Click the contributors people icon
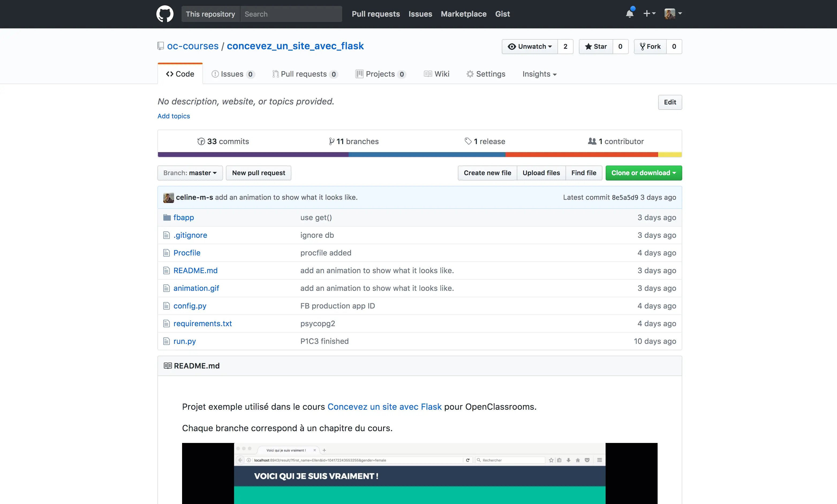Viewport: 837px width, 504px height. [x=592, y=141]
